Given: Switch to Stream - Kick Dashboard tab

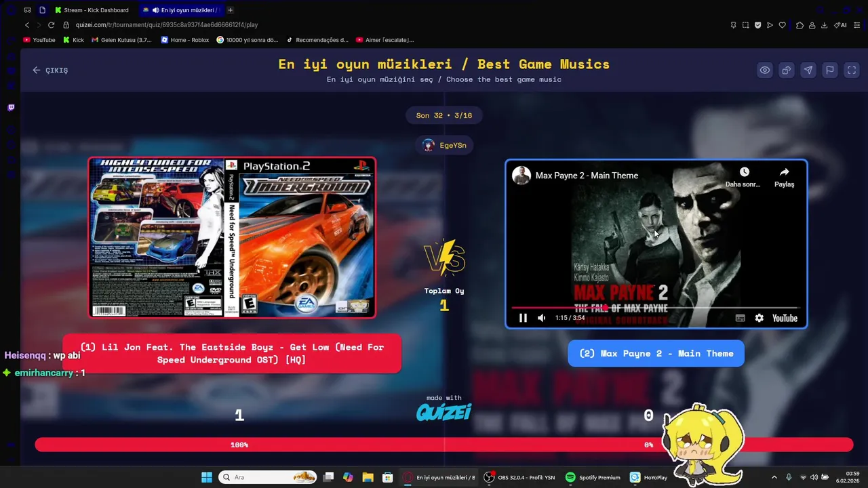Looking at the screenshot, I should [x=92, y=10].
